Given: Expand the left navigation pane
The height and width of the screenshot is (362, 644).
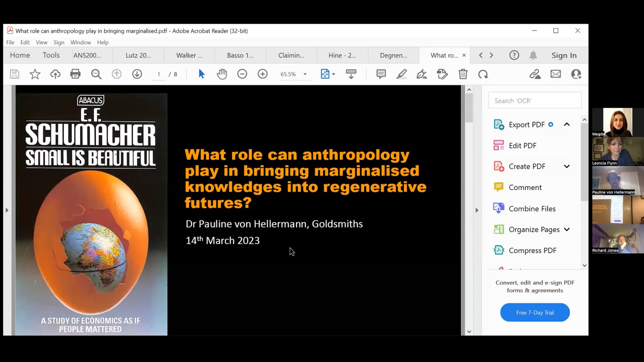Looking at the screenshot, I should coord(7,210).
